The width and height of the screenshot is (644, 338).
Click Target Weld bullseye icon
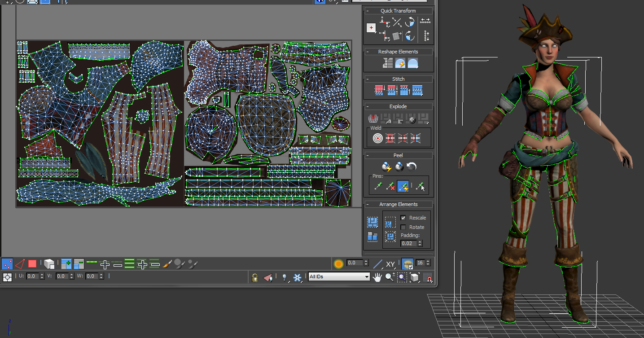click(x=378, y=138)
